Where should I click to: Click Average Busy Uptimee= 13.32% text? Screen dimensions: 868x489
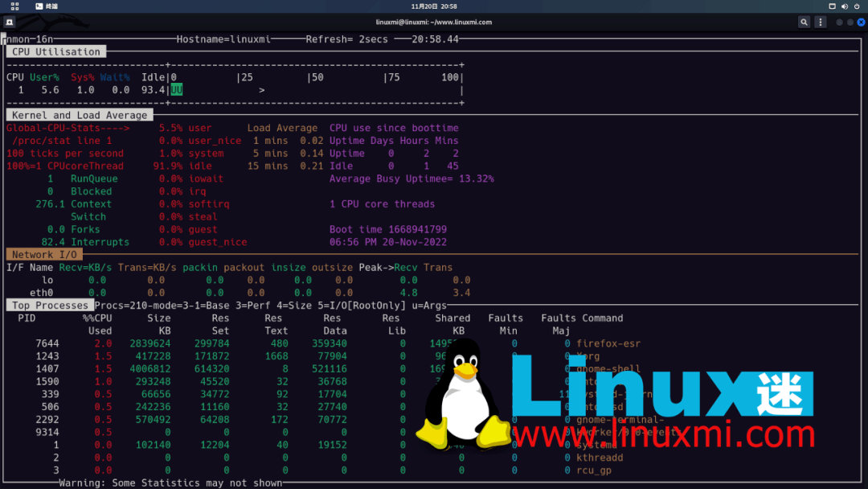click(411, 179)
